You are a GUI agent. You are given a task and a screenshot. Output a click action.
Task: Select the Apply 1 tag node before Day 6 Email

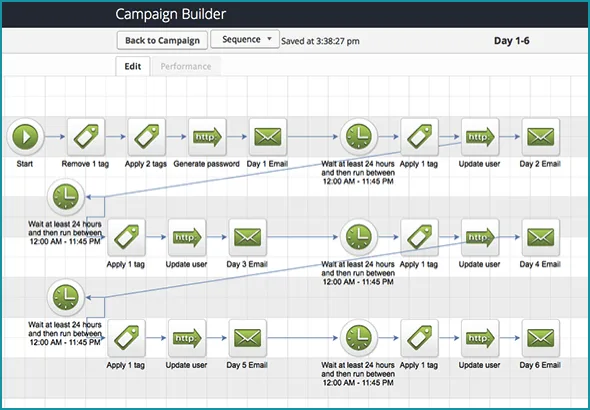[419, 338]
